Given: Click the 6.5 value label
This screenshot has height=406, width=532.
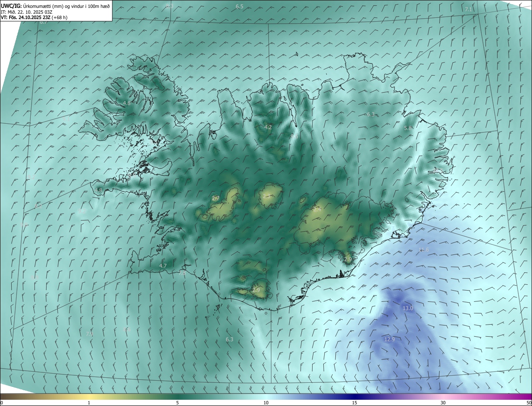Looking at the screenshot, I should tap(239, 6).
